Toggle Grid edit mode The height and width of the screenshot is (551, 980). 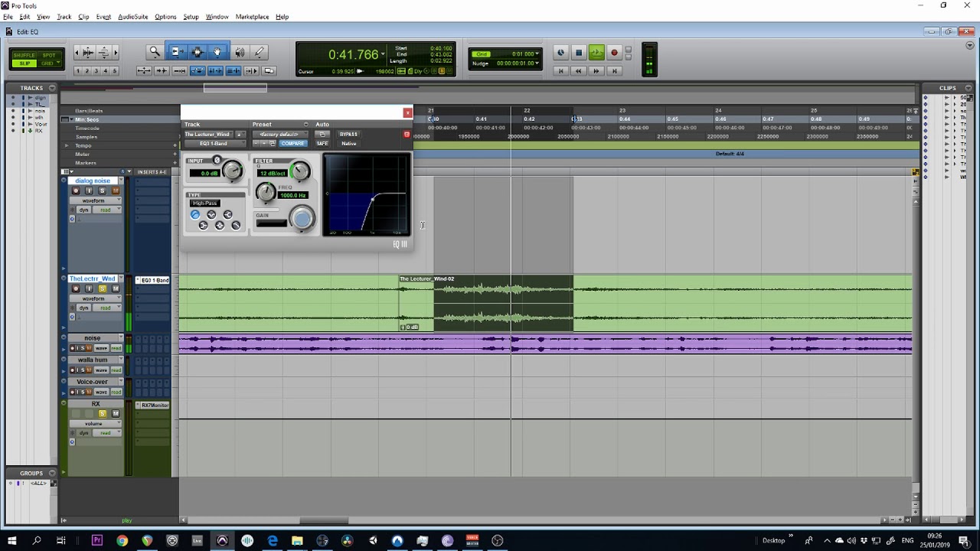click(x=49, y=64)
